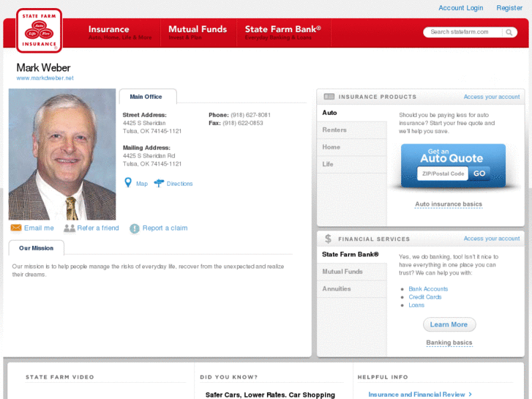
Task: Switch to the Renters product tab
Action: point(352,130)
